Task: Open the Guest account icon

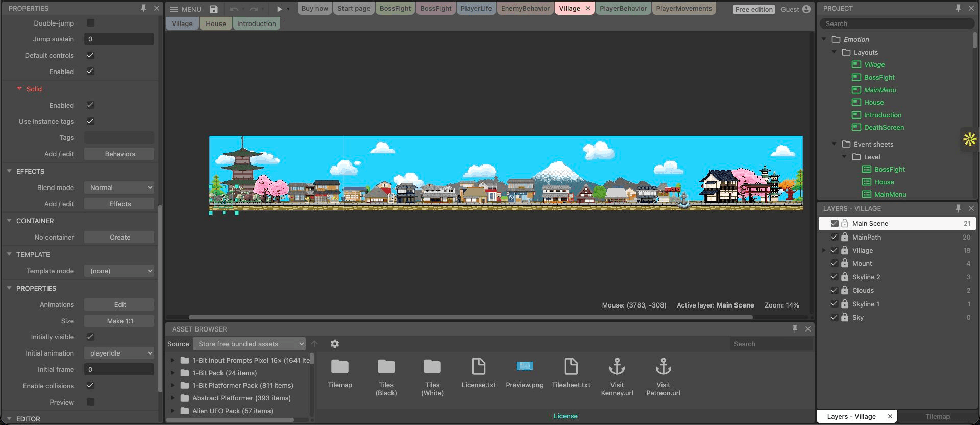Action: click(x=806, y=9)
